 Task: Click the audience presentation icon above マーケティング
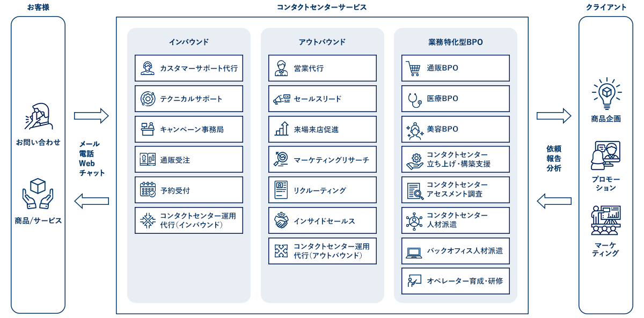point(605,220)
